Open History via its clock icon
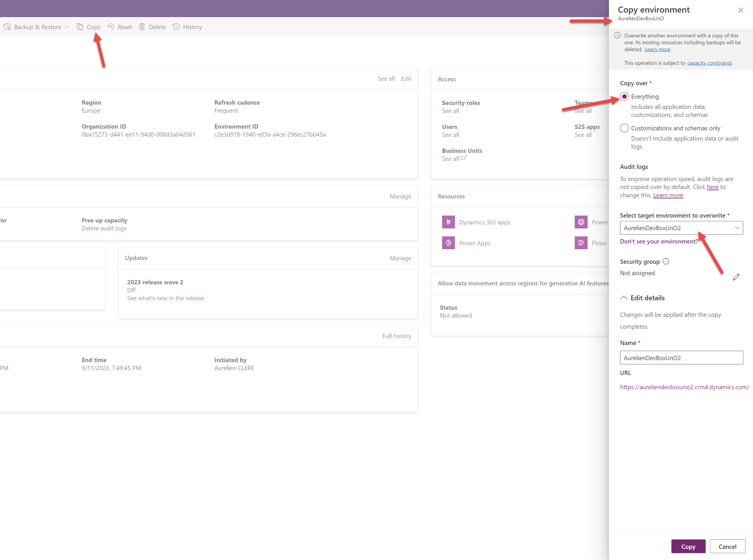 point(176,27)
